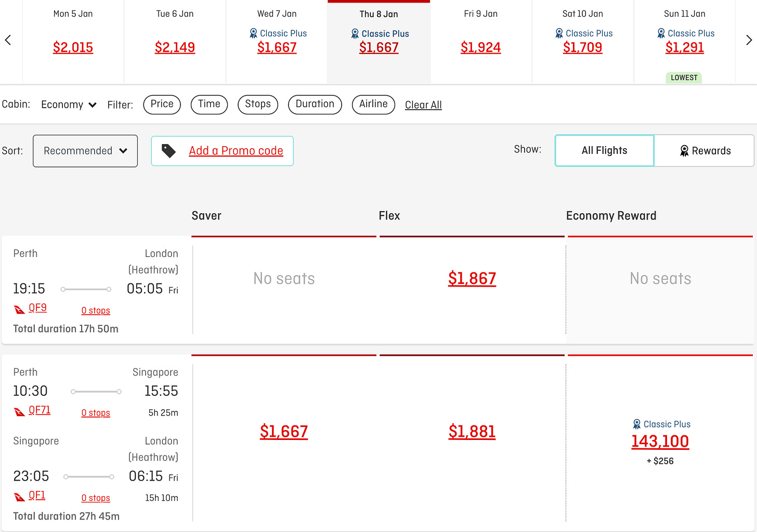Viewport: 757px width, 532px height.
Task: Click Qantas logo next to QF1
Action: pyautogui.click(x=19, y=497)
